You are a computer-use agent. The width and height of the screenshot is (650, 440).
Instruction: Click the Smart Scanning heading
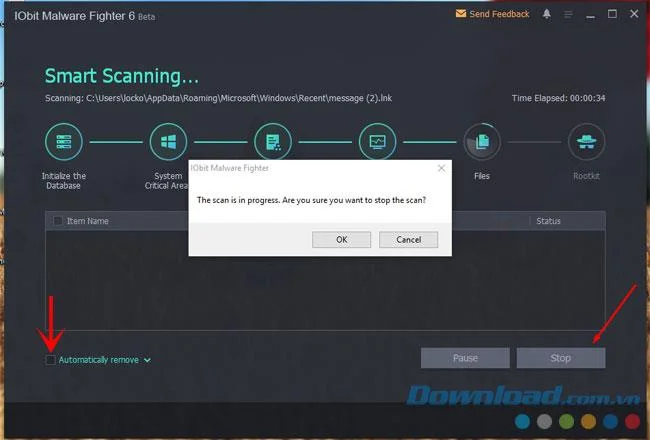tap(122, 76)
